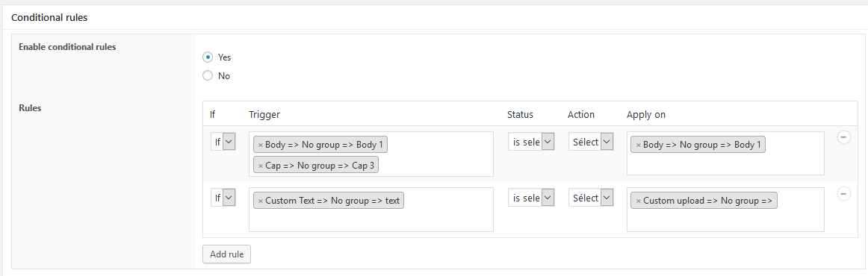Open first rule's 'is sele' status dropdown

point(531,142)
